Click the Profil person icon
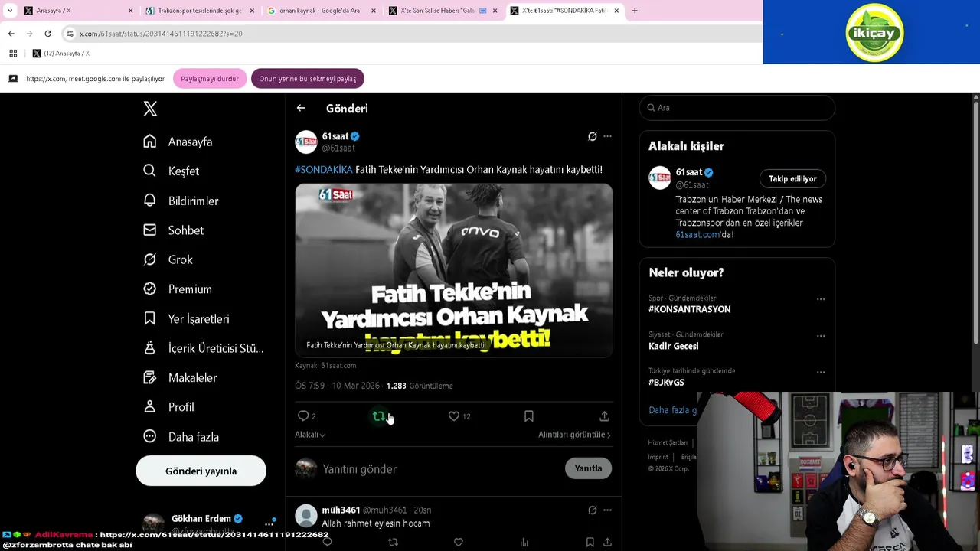The height and width of the screenshot is (551, 980). [x=150, y=407]
